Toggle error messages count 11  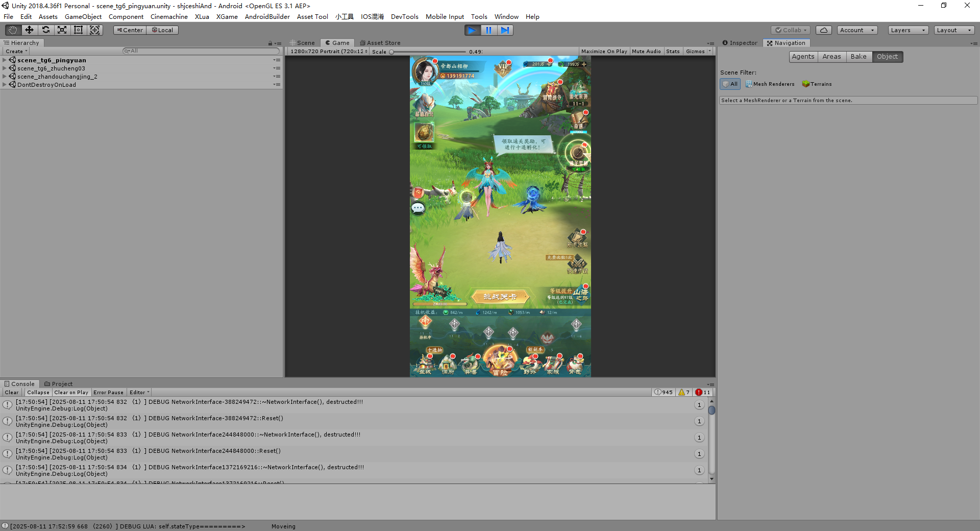pos(703,392)
